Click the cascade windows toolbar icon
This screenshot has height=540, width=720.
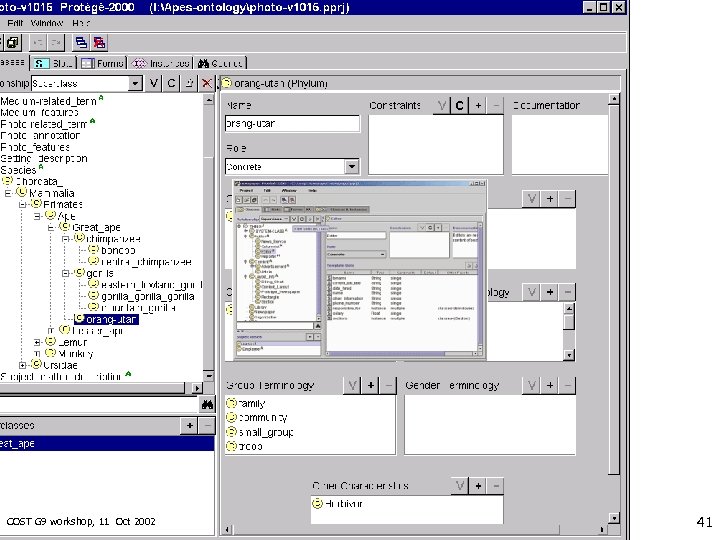pyautogui.click(x=81, y=43)
